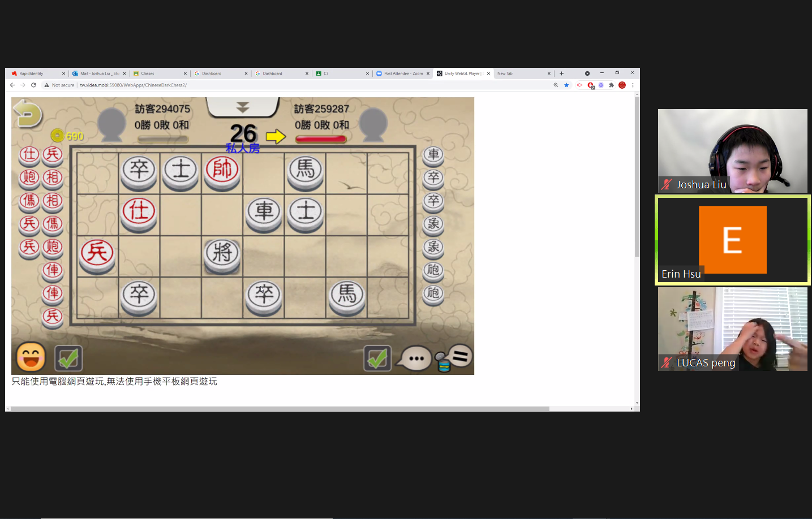Click the gold coin icon
The width and height of the screenshot is (812, 519).
click(x=57, y=136)
